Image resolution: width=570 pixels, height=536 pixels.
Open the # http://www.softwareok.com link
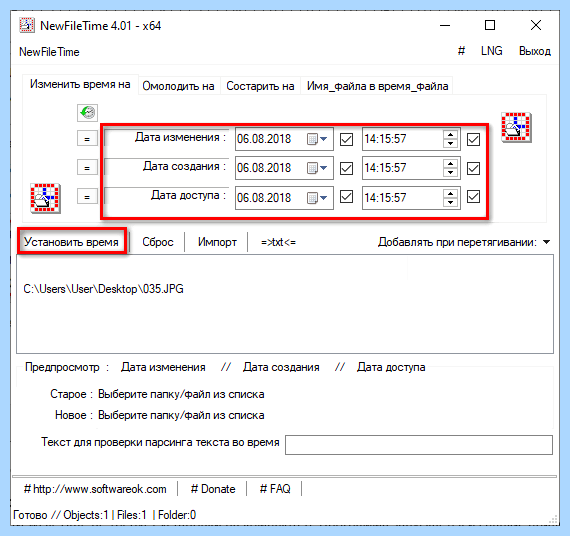click(x=95, y=489)
